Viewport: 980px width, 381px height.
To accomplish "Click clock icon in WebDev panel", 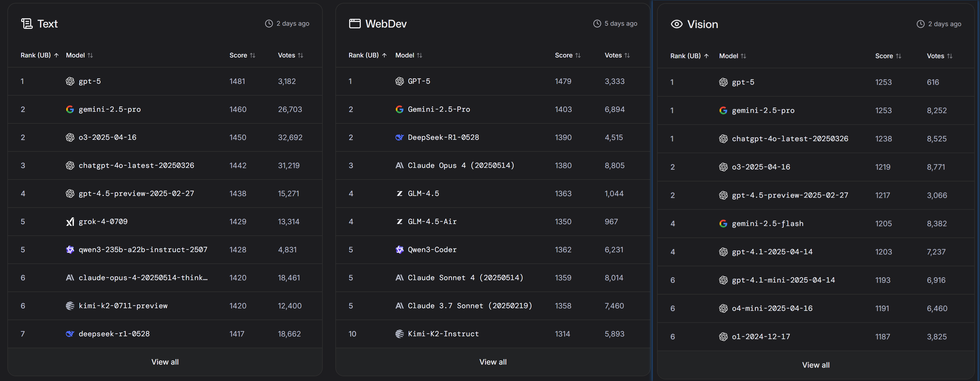I will [597, 24].
